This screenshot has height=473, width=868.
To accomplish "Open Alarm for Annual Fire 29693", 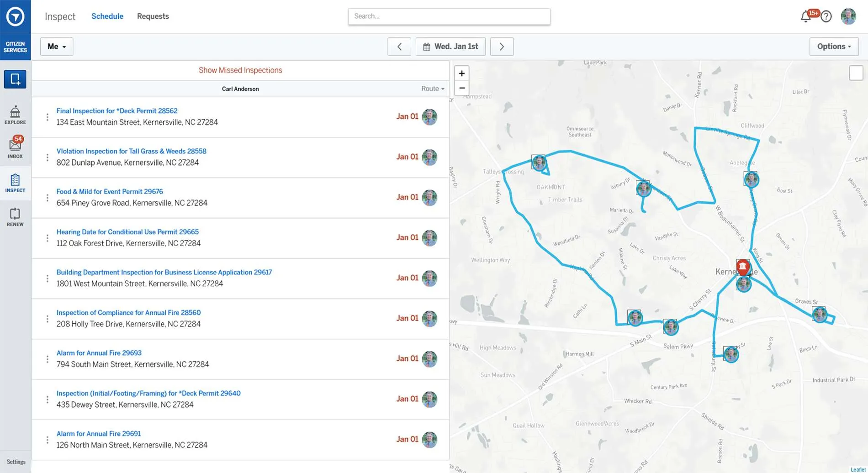I will [x=99, y=353].
